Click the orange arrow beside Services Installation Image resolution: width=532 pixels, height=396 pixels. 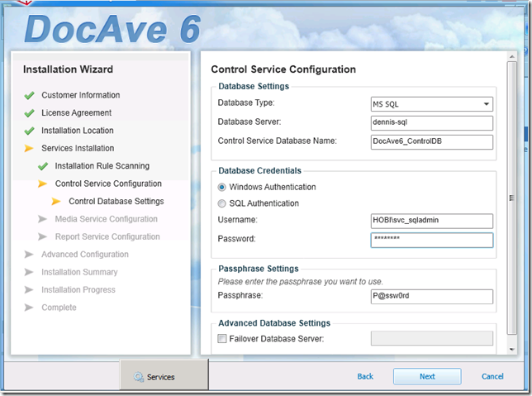click(29, 149)
